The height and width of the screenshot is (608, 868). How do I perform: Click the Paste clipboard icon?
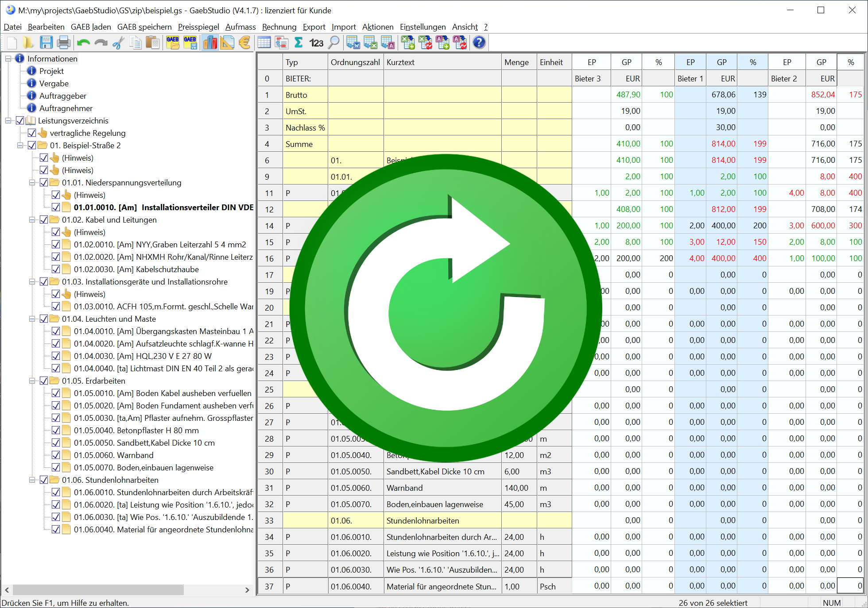[x=153, y=43]
